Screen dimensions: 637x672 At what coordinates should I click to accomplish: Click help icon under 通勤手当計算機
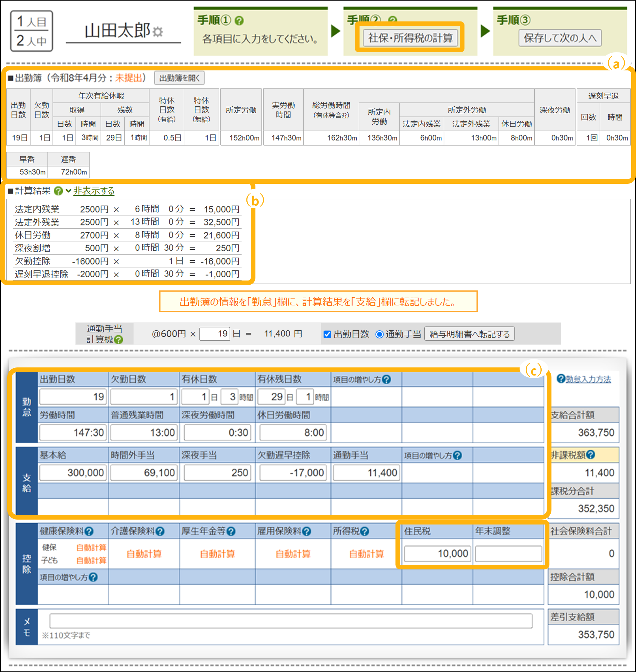119,340
